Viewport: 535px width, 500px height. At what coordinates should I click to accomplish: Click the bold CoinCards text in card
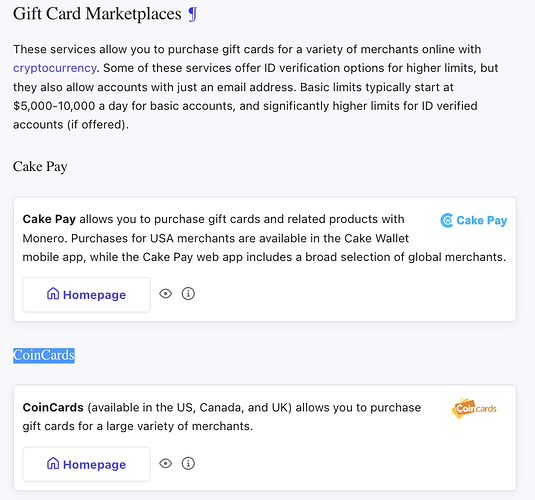[x=53, y=408]
